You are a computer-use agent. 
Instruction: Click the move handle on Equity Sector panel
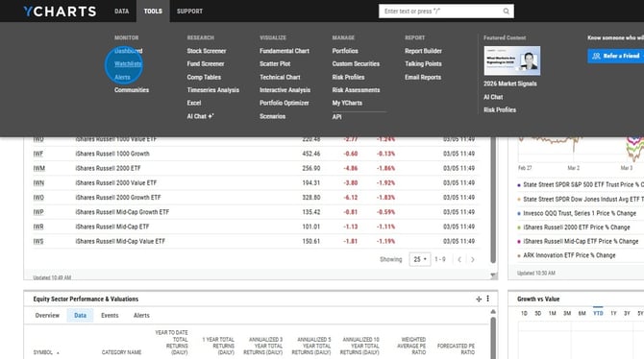[479, 299]
